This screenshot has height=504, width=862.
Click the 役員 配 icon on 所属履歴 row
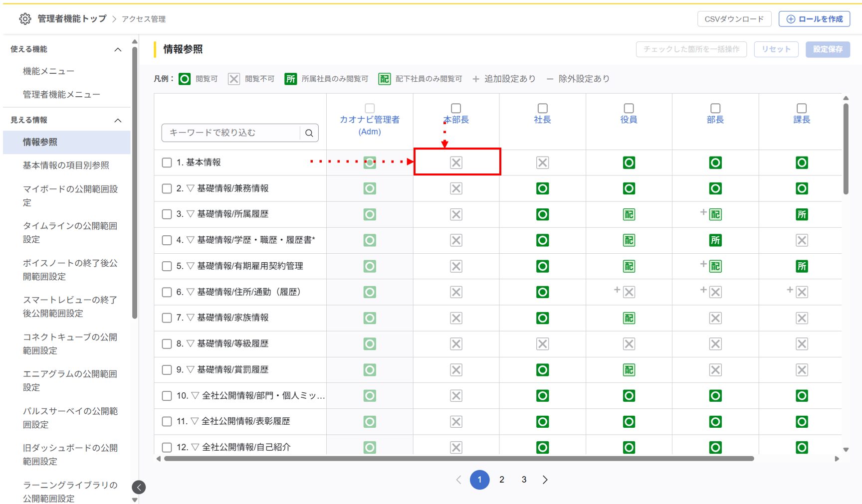(x=629, y=214)
